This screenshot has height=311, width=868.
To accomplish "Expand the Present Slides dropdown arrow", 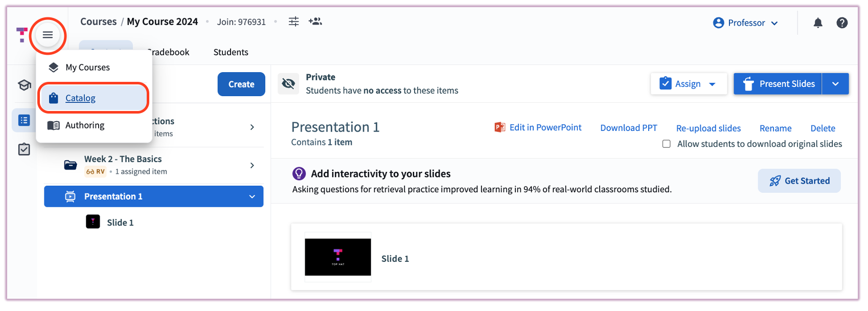I will click(x=835, y=84).
